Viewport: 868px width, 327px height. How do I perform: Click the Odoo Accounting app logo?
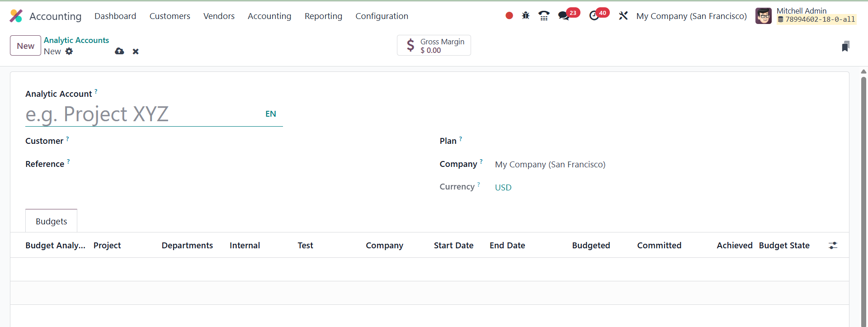(16, 16)
